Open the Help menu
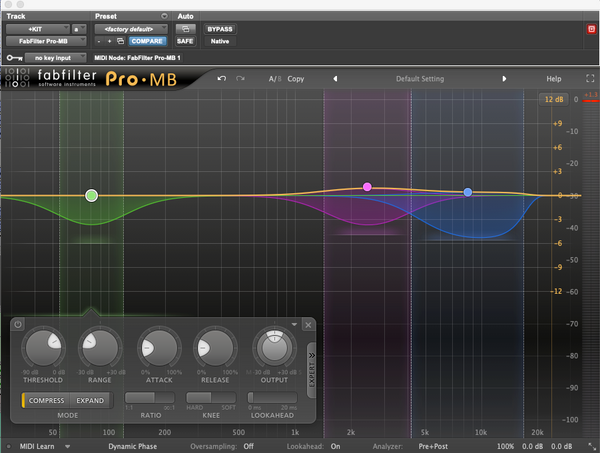Image resolution: width=600 pixels, height=453 pixels. (553, 79)
